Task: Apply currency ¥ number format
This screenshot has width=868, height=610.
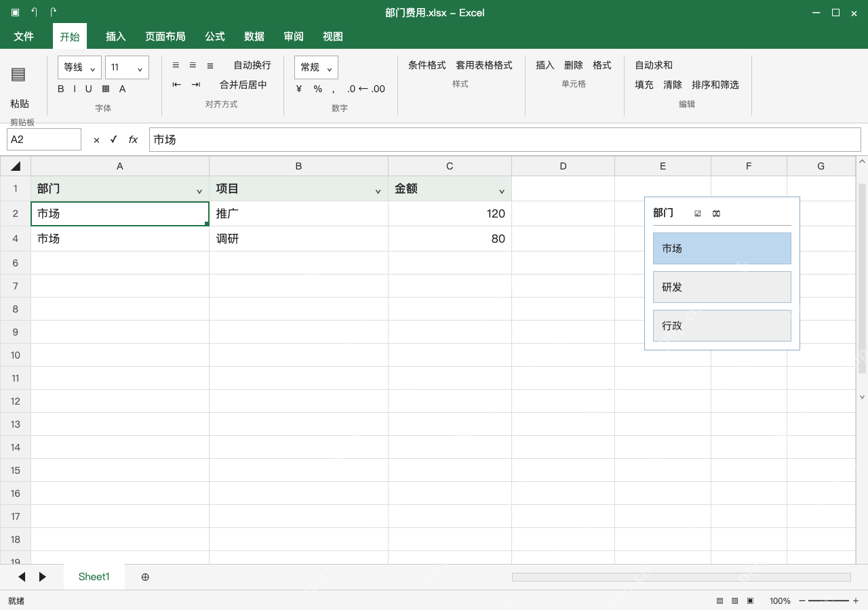Action: (299, 89)
